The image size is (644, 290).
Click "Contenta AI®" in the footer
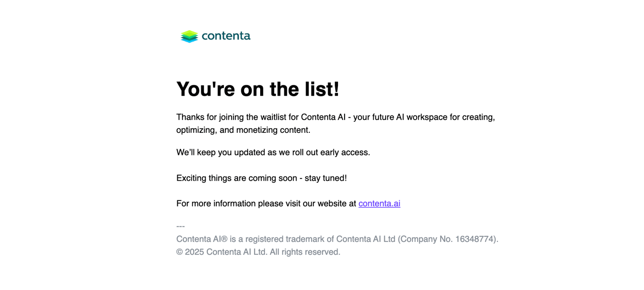[x=202, y=239]
